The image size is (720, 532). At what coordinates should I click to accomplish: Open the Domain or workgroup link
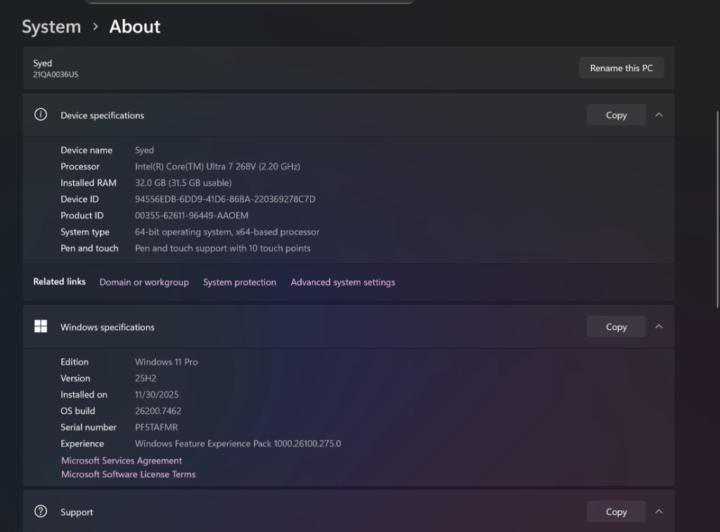(x=144, y=282)
